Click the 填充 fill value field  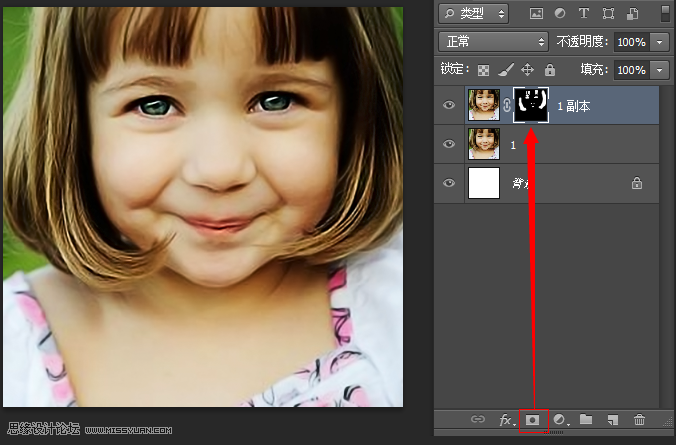pyautogui.click(x=632, y=70)
